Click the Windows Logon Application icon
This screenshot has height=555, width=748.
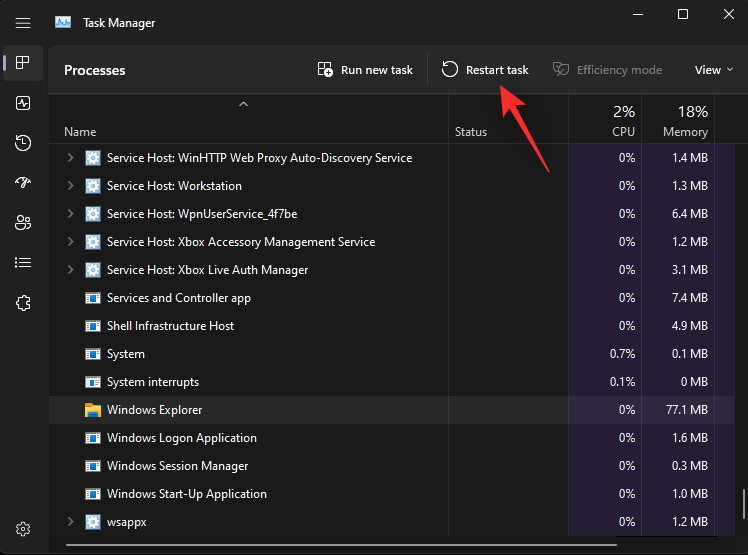pyautogui.click(x=93, y=438)
